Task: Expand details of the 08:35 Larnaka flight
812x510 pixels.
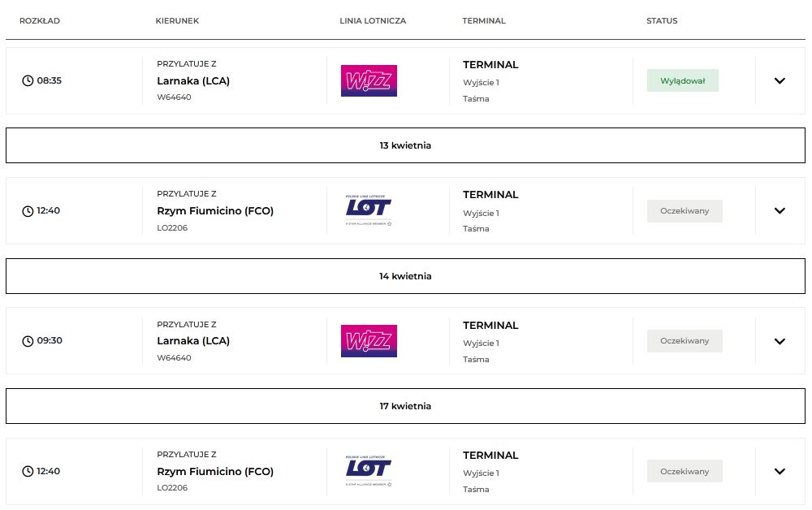Action: coord(780,80)
